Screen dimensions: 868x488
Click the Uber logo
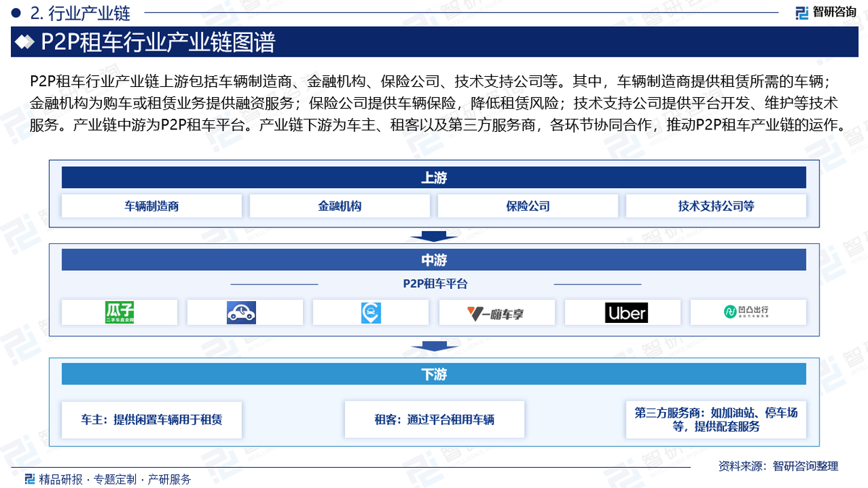[x=626, y=313]
